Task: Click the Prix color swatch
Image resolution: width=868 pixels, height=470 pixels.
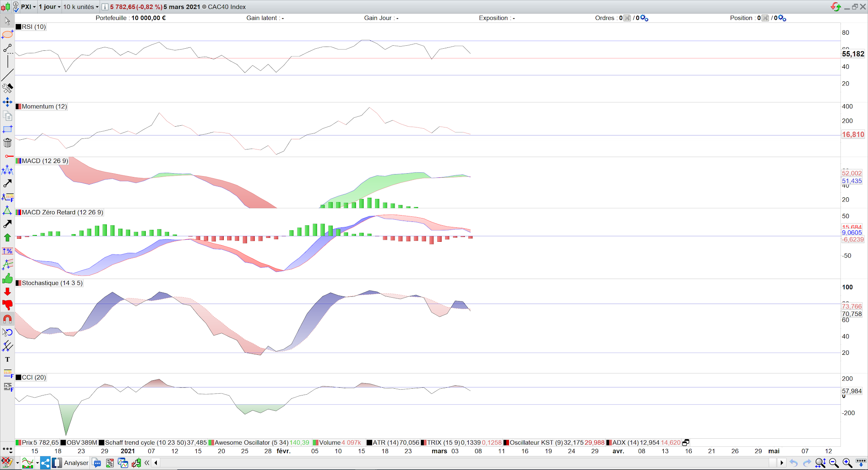Action: [x=18, y=442]
